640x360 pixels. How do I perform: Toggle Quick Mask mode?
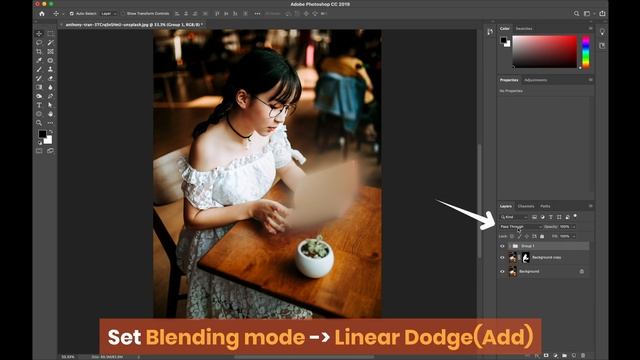pyautogui.click(x=39, y=151)
